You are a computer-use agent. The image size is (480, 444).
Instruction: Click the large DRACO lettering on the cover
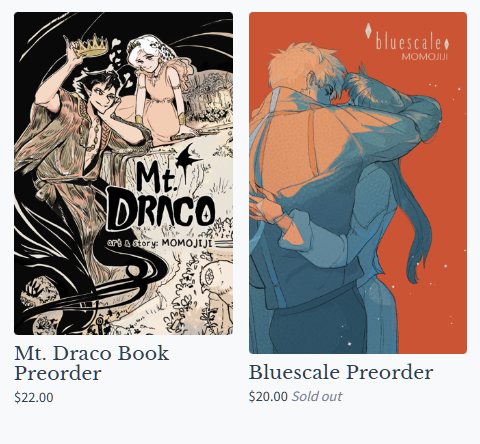[161, 210]
